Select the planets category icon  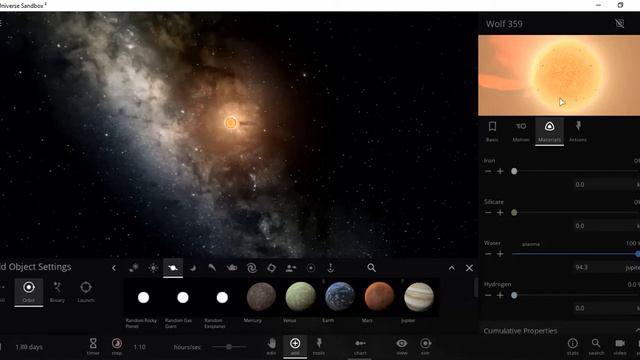click(173, 268)
